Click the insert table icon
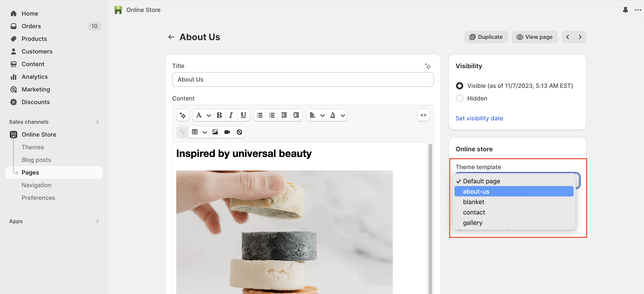Viewport: 644px width, 294px height. (x=195, y=132)
